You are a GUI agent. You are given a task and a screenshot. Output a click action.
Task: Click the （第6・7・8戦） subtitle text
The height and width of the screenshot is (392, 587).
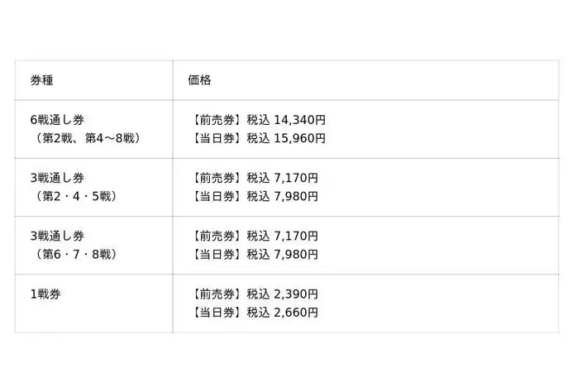tap(74, 254)
